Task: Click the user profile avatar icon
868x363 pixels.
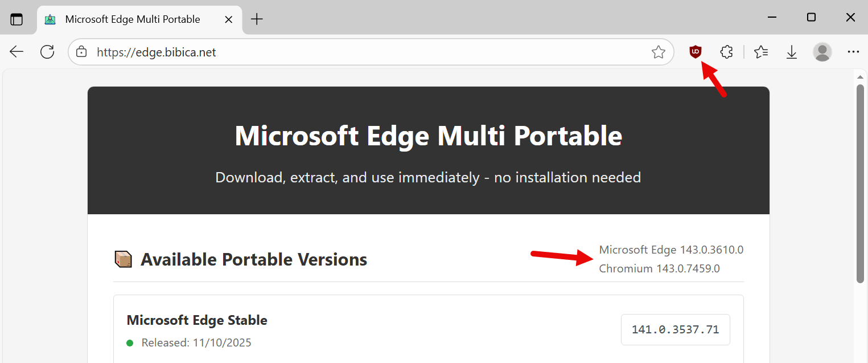Action: (x=822, y=52)
